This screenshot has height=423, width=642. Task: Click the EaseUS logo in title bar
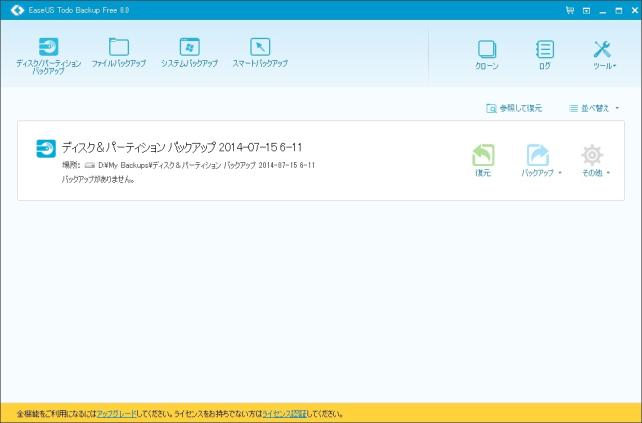17,10
